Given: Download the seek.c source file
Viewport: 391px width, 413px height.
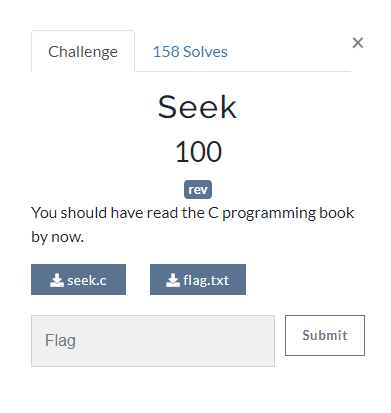Looking at the screenshot, I should pos(78,280).
